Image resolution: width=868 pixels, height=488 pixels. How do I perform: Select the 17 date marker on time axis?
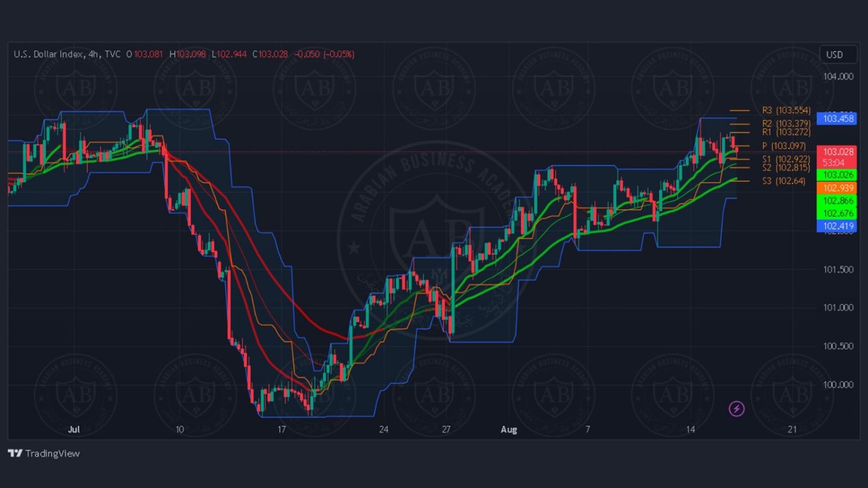point(281,429)
